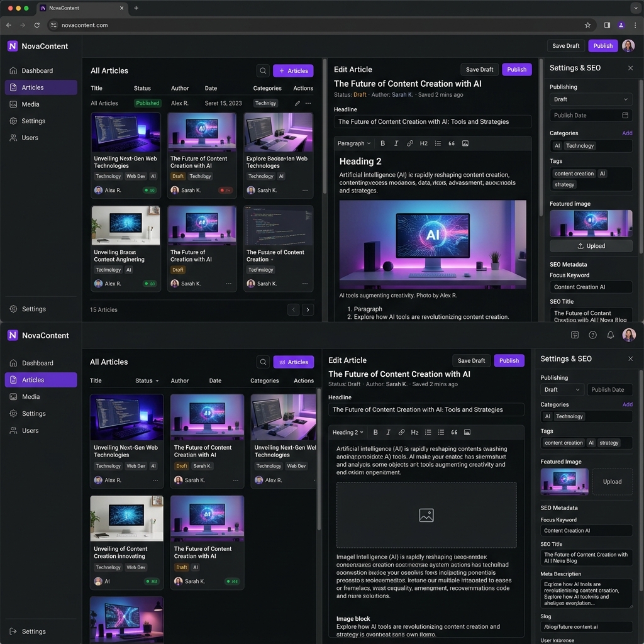Open a new browser tab

pos(136,8)
